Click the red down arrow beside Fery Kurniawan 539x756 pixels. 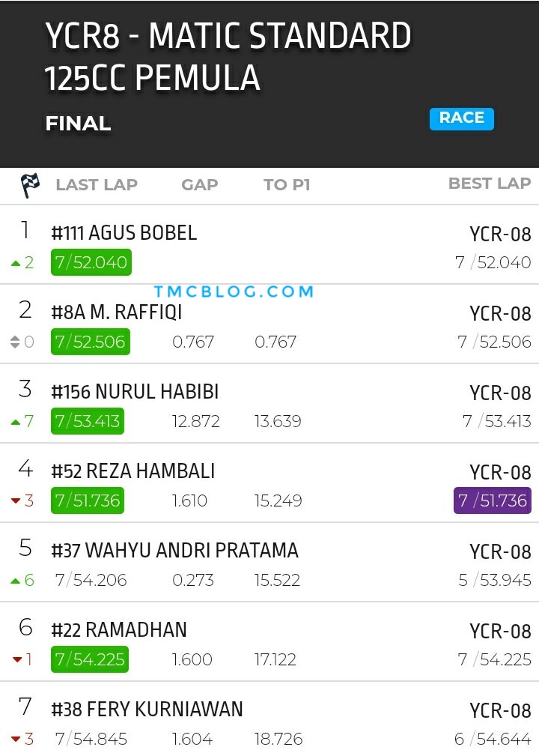[16, 739]
